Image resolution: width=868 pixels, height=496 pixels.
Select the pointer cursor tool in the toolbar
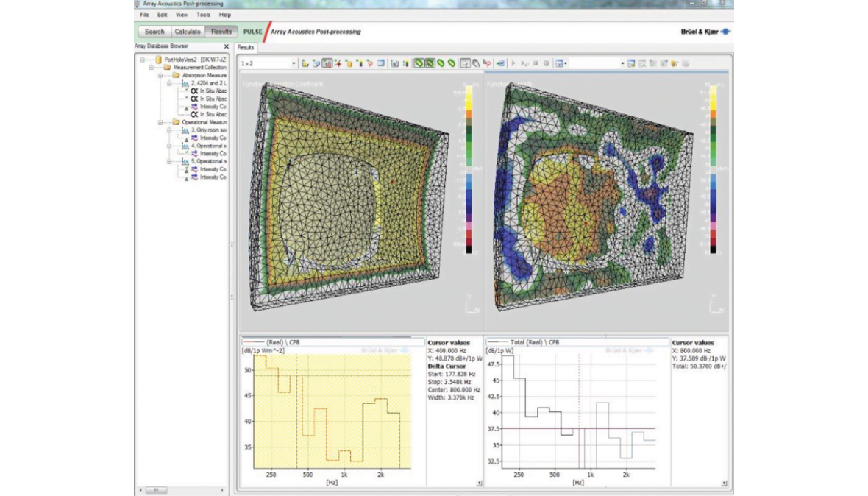click(466, 63)
